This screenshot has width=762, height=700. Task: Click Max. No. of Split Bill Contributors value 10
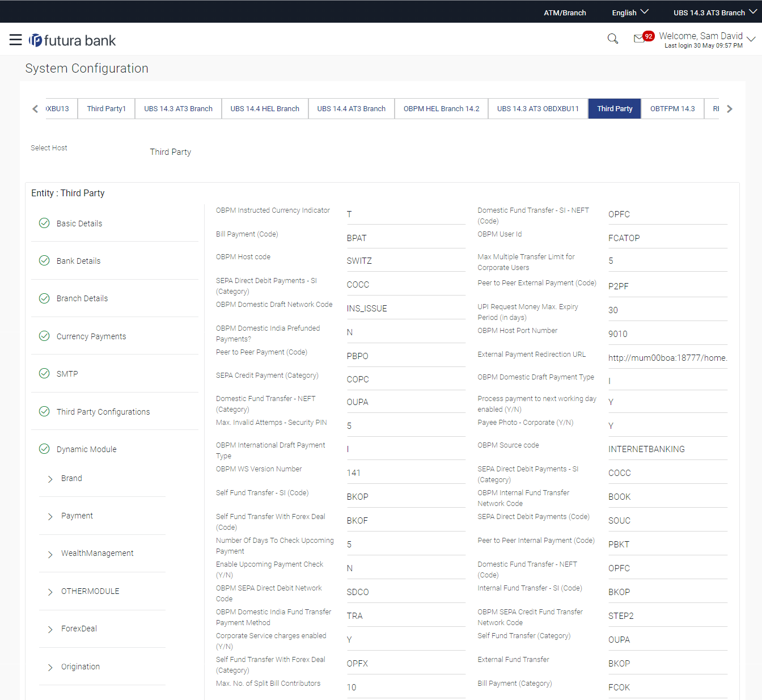click(x=406, y=688)
